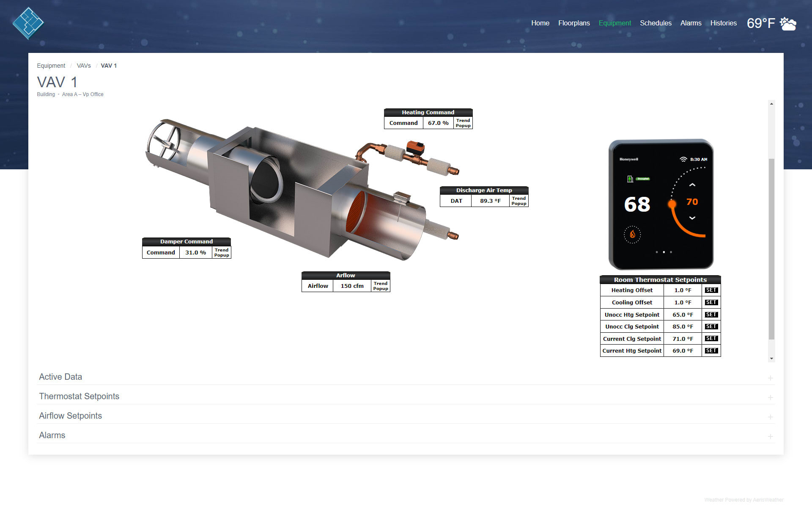Open Heating Command Trend Popup

pyautogui.click(x=463, y=123)
